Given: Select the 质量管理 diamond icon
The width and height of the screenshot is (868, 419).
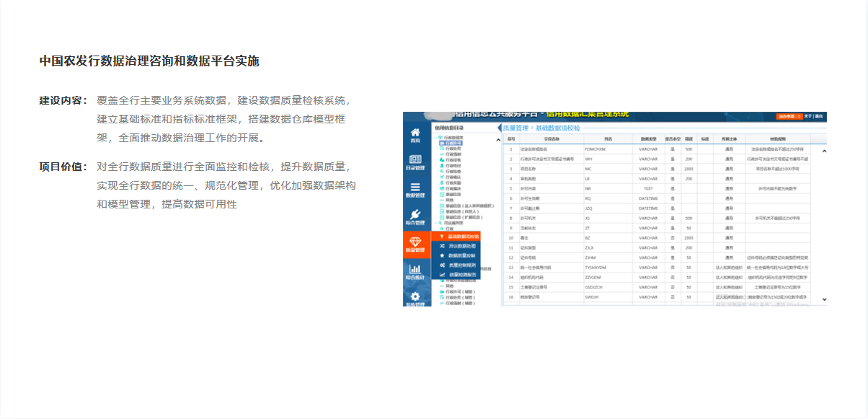Looking at the screenshot, I should point(415,242).
